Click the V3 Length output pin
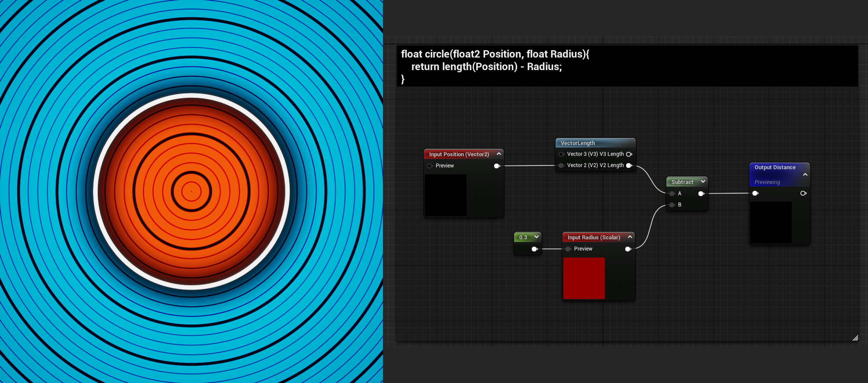The image size is (868, 383). click(629, 154)
